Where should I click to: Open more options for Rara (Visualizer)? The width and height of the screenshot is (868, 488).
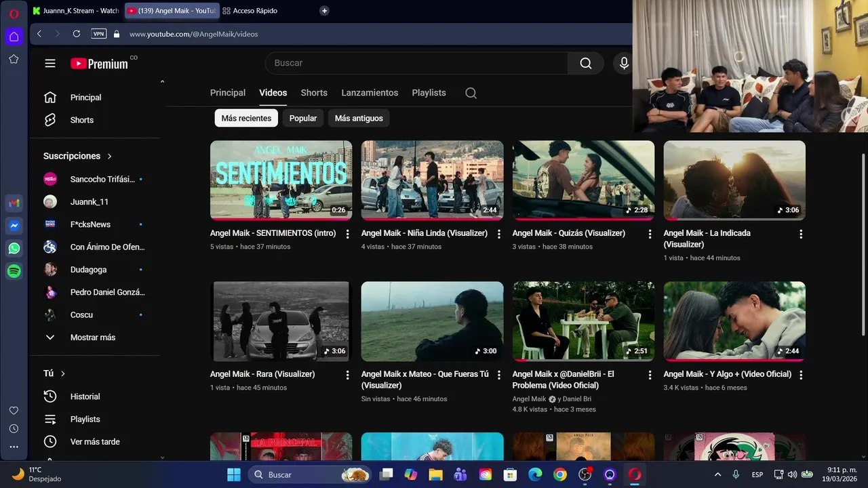pyautogui.click(x=348, y=375)
